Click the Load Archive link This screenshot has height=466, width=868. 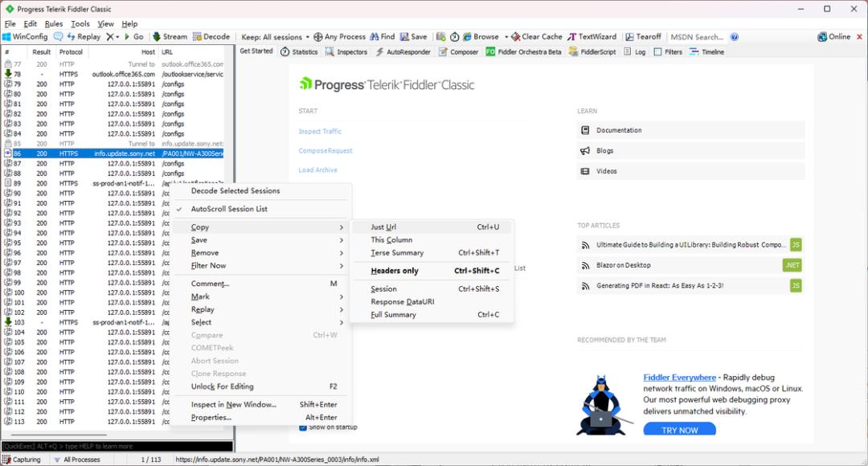(317, 170)
